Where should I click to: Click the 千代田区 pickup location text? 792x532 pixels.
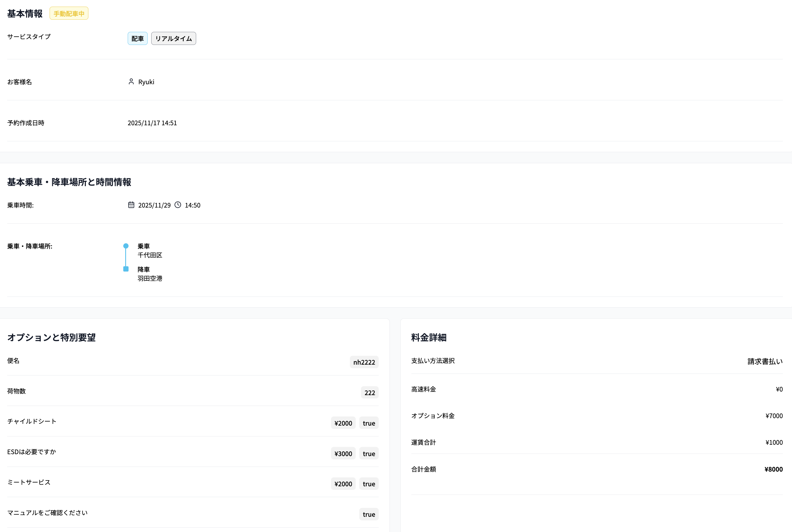point(150,255)
